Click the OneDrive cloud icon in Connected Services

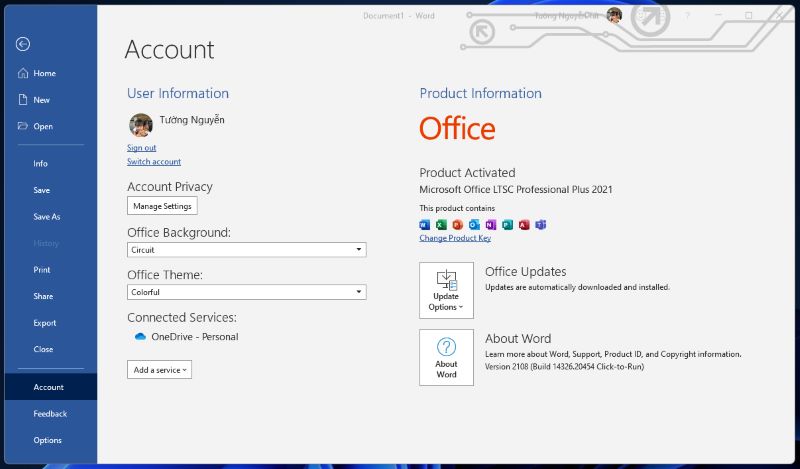click(x=140, y=337)
